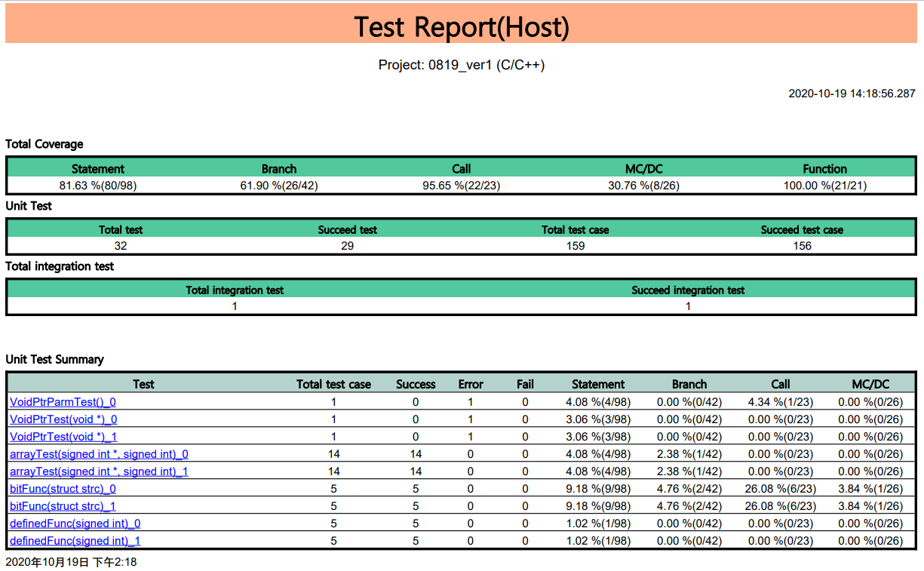Click the "Function" coverage column header

pyautogui.click(x=825, y=169)
